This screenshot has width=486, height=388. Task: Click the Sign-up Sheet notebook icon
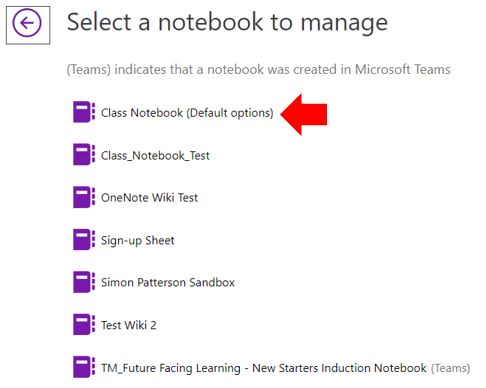(x=84, y=239)
